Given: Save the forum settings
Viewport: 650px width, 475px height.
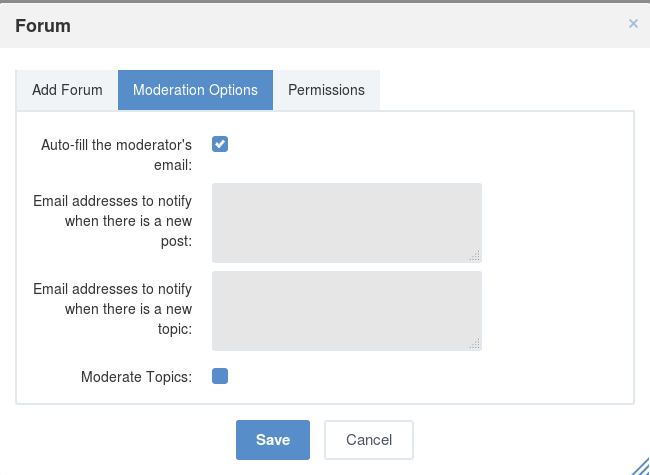Looking at the screenshot, I should click(x=273, y=440).
